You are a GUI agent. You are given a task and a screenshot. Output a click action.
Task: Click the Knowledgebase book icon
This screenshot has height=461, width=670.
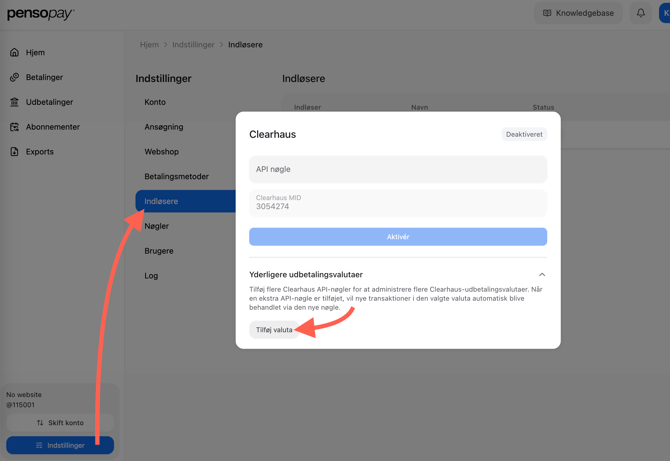pyautogui.click(x=547, y=13)
